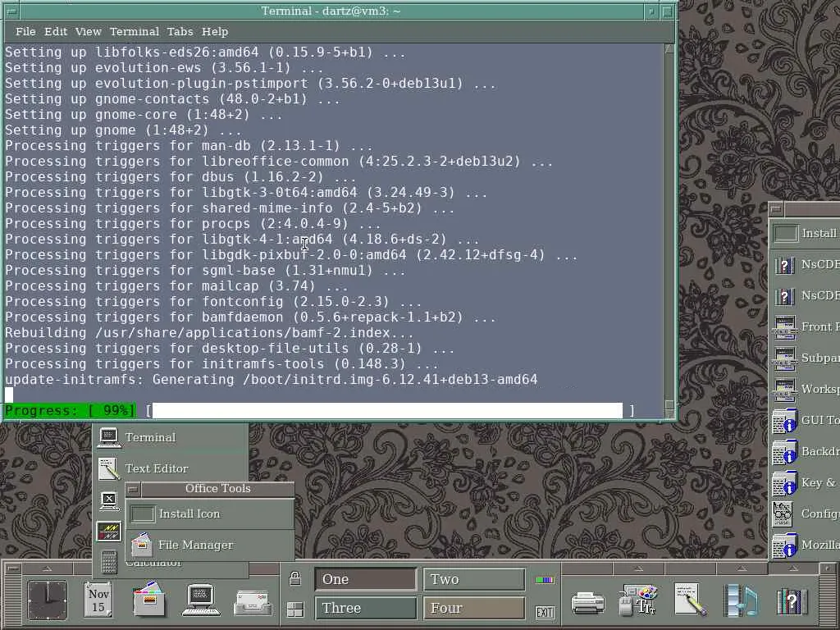This screenshot has width=840, height=630.
Task: Open the front panel's window menu button
Action: click(13, 568)
